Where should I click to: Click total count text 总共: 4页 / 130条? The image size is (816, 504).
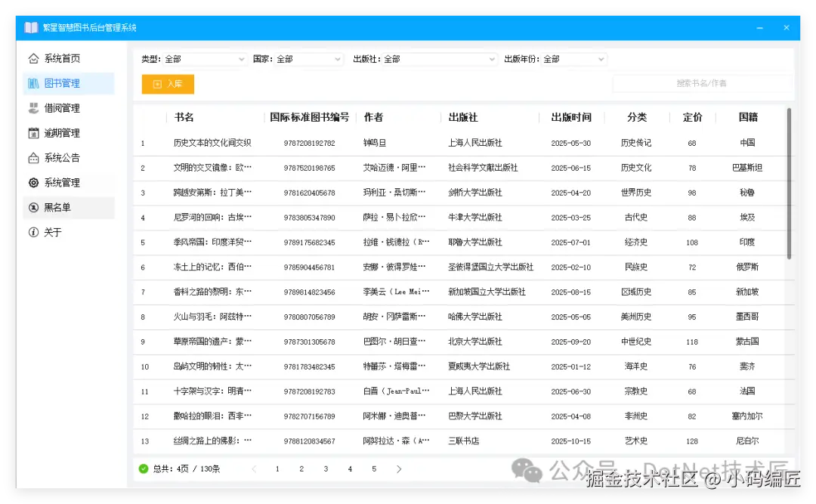pyautogui.click(x=187, y=469)
